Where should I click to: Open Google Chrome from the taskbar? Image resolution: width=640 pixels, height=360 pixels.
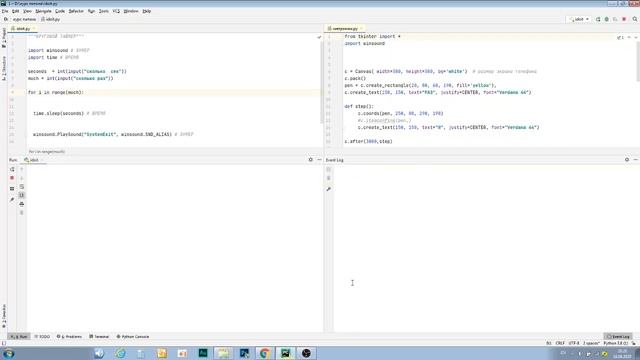(264, 353)
